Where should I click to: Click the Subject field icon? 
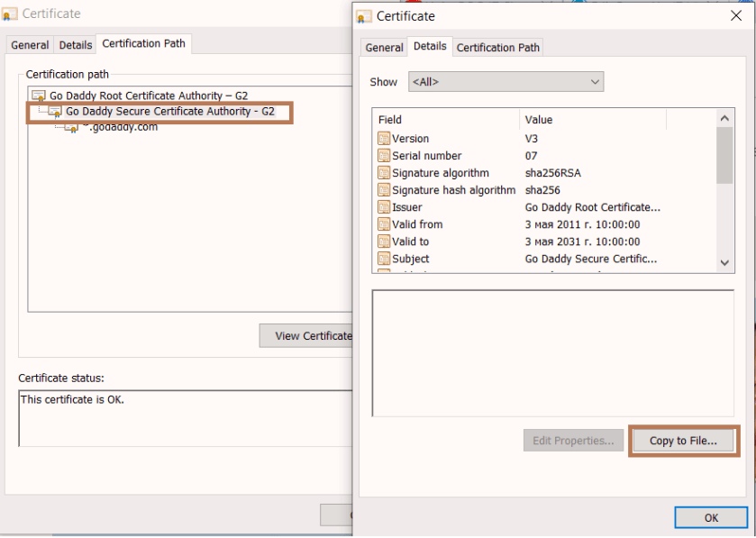pyautogui.click(x=382, y=259)
